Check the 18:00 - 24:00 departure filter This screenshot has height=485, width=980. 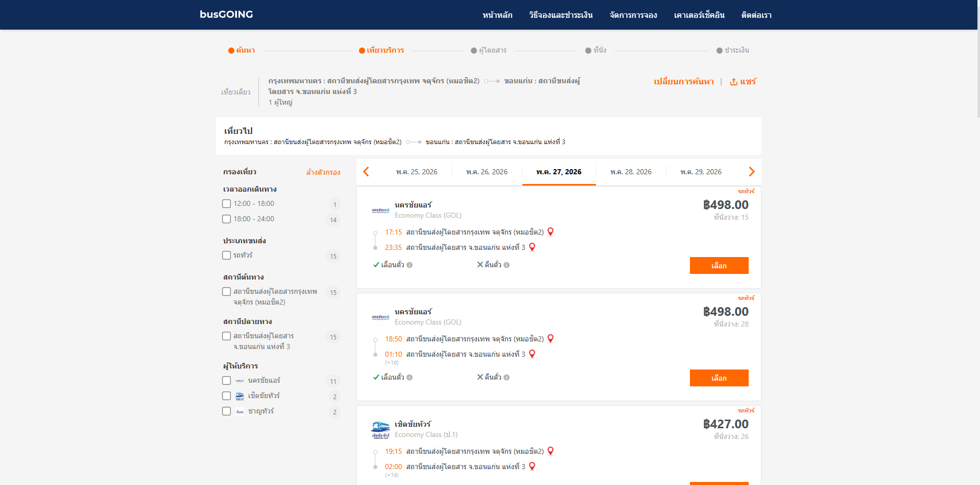coord(227,219)
